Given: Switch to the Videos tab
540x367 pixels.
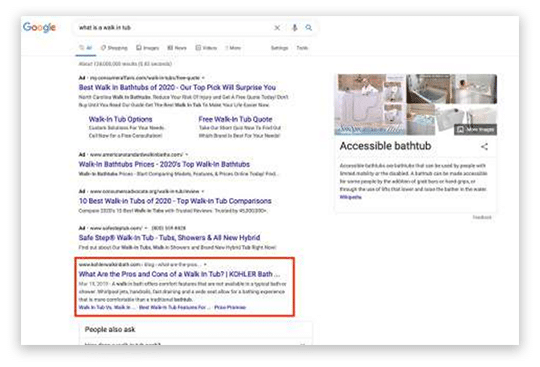Looking at the screenshot, I should coord(206,48).
